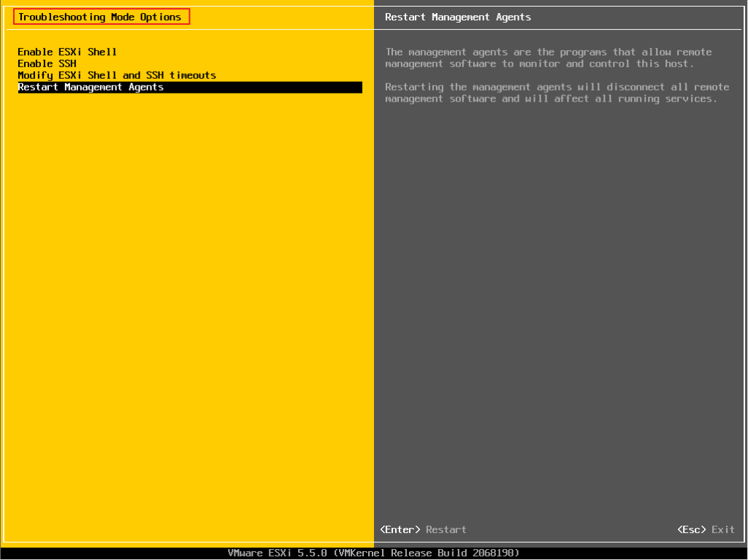Click the <Esc> Exit hint
The width and height of the screenshot is (748, 560).
pos(706,529)
